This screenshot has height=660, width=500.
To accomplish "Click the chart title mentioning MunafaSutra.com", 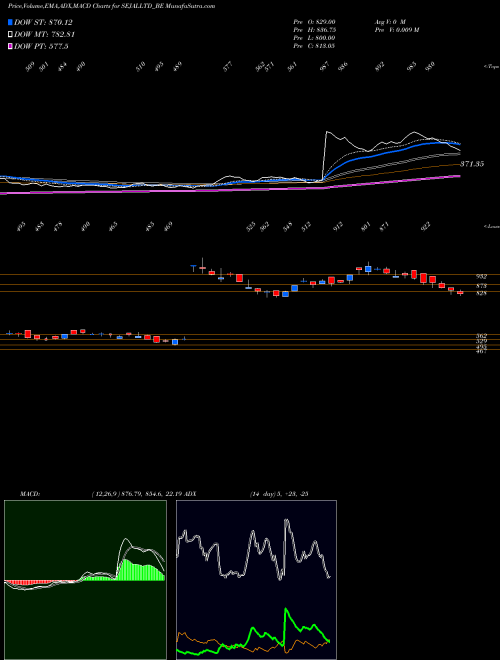I will (112, 6).
